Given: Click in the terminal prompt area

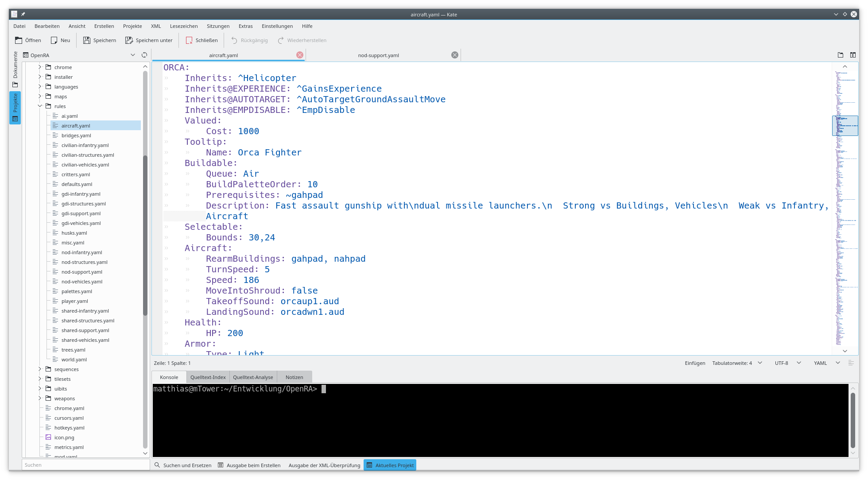Looking at the screenshot, I should [x=500, y=420].
